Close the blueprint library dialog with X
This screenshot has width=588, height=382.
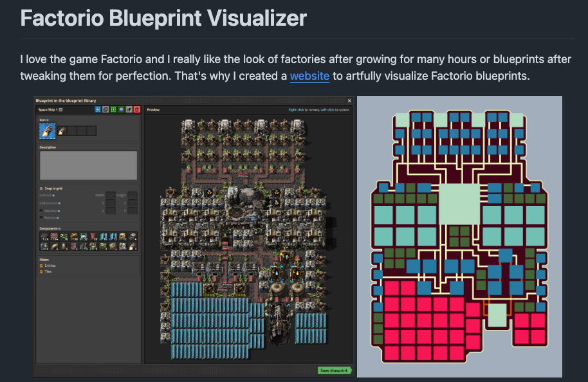click(349, 101)
